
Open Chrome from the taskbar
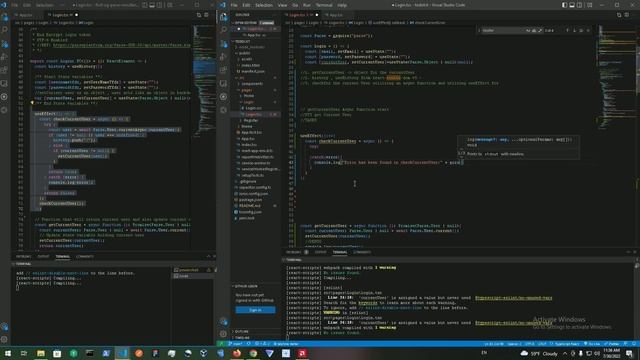point(253,353)
